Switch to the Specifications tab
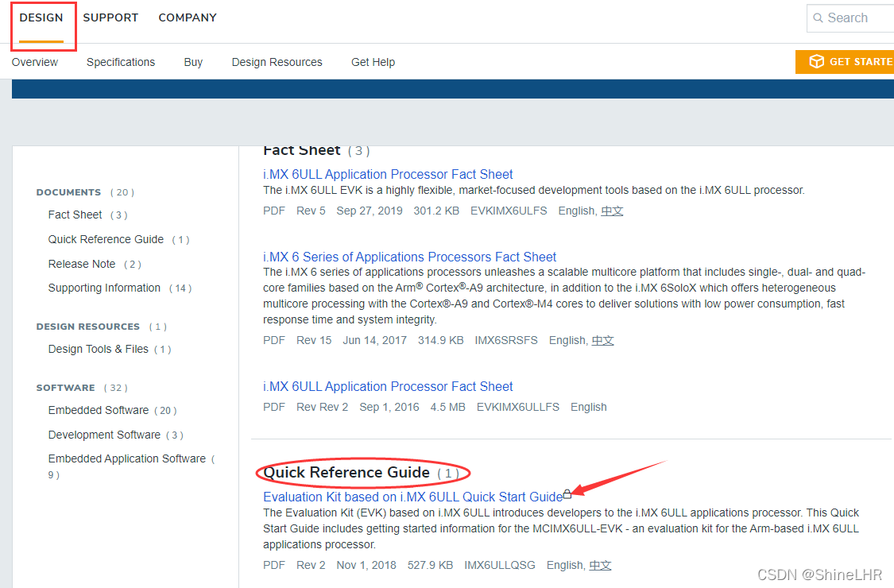The height and width of the screenshot is (588, 894). click(x=121, y=62)
